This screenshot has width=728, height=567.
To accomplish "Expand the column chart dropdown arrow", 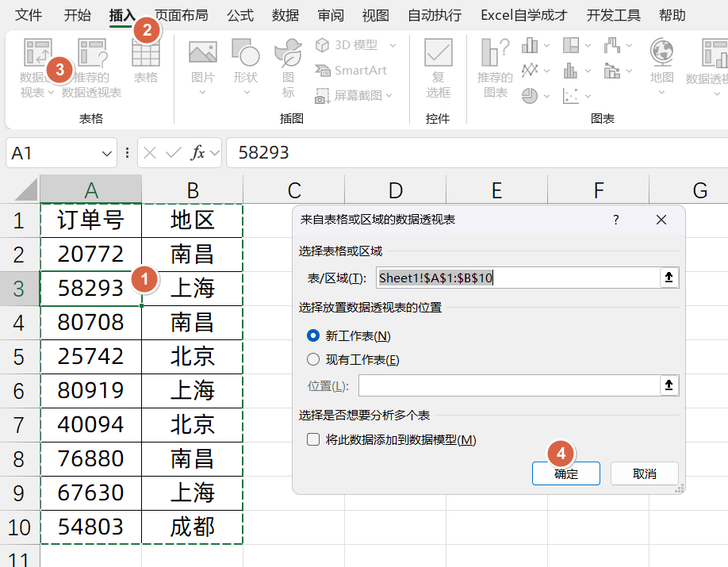I will (x=546, y=45).
